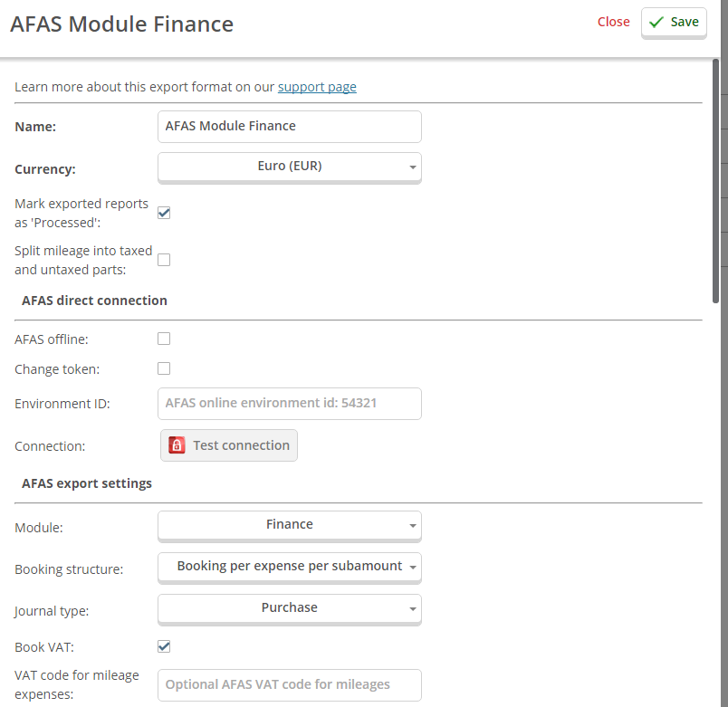The width and height of the screenshot is (728, 707).
Task: Click the Save button
Action: pos(674,23)
